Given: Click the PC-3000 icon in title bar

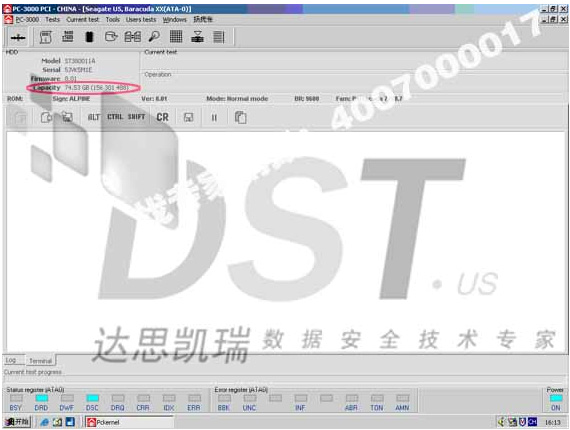Looking at the screenshot, I should (x=7, y=9).
